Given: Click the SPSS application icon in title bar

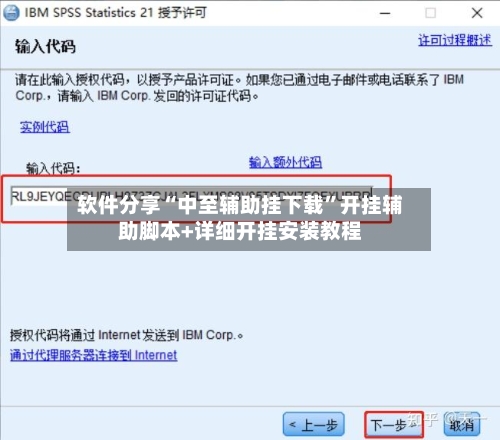Looking at the screenshot, I should coord(11,13).
